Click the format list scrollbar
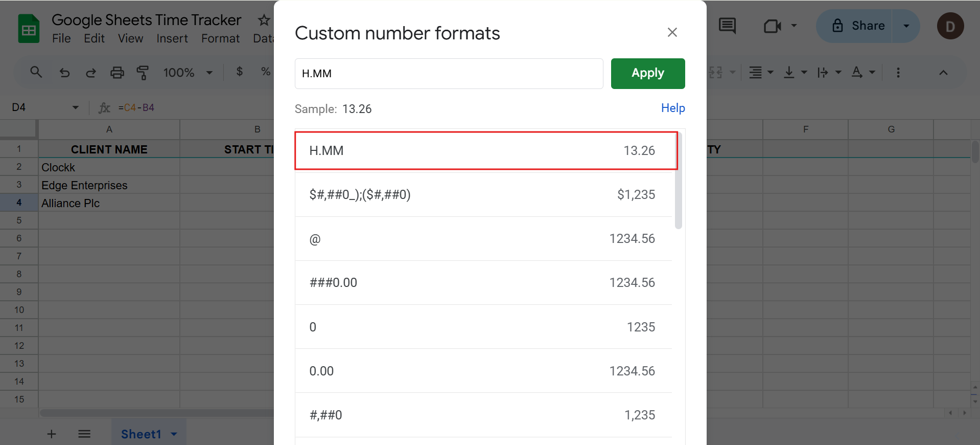Image resolution: width=980 pixels, height=445 pixels. pyautogui.click(x=679, y=180)
